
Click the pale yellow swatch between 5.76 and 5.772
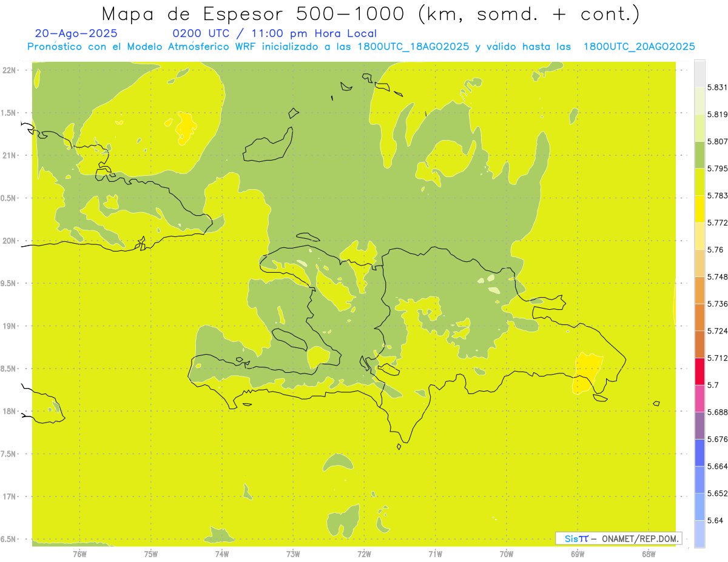[x=699, y=236]
